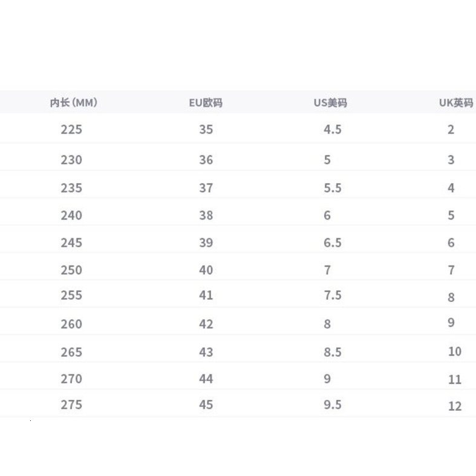476x476 pixels.
Task: Click the EU欧码 column header
Action: tap(206, 103)
